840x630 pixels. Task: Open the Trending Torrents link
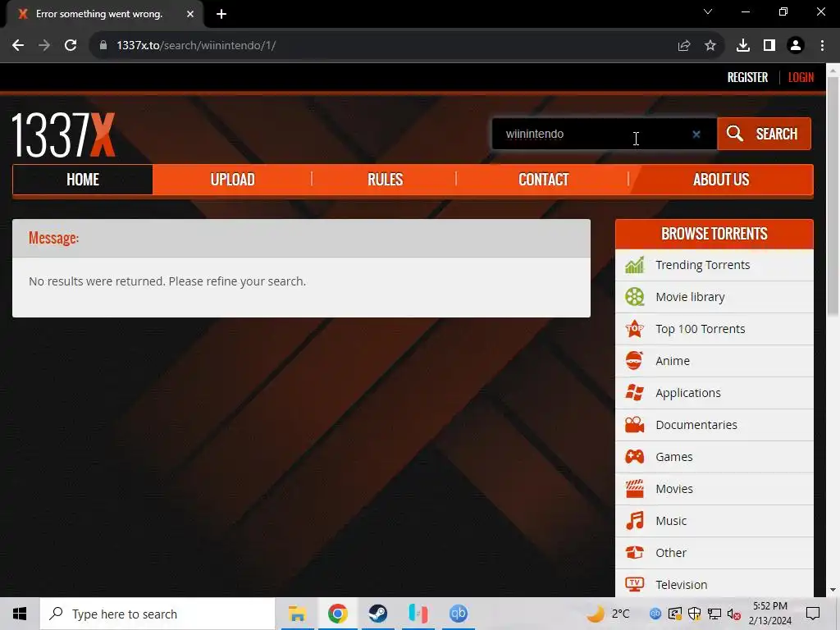click(702, 265)
